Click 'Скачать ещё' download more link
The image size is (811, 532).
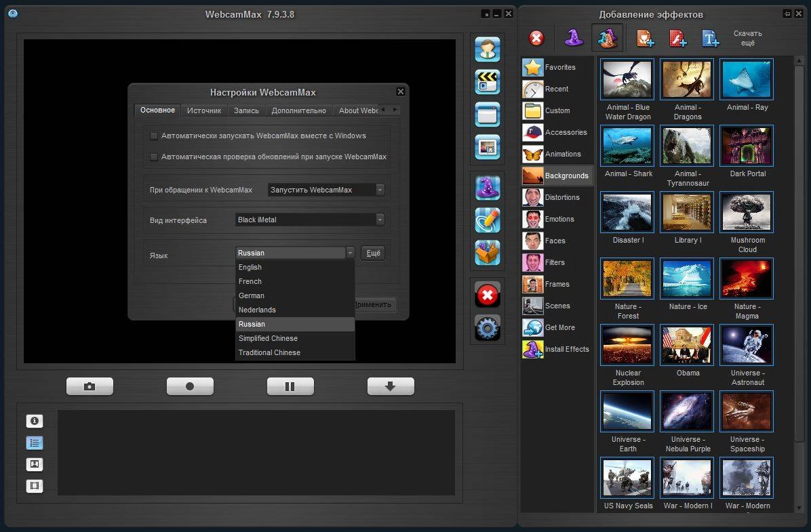click(747, 38)
